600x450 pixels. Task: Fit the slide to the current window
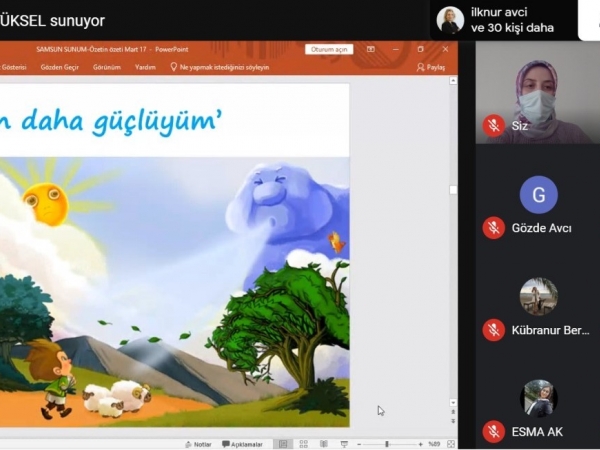tap(451, 444)
